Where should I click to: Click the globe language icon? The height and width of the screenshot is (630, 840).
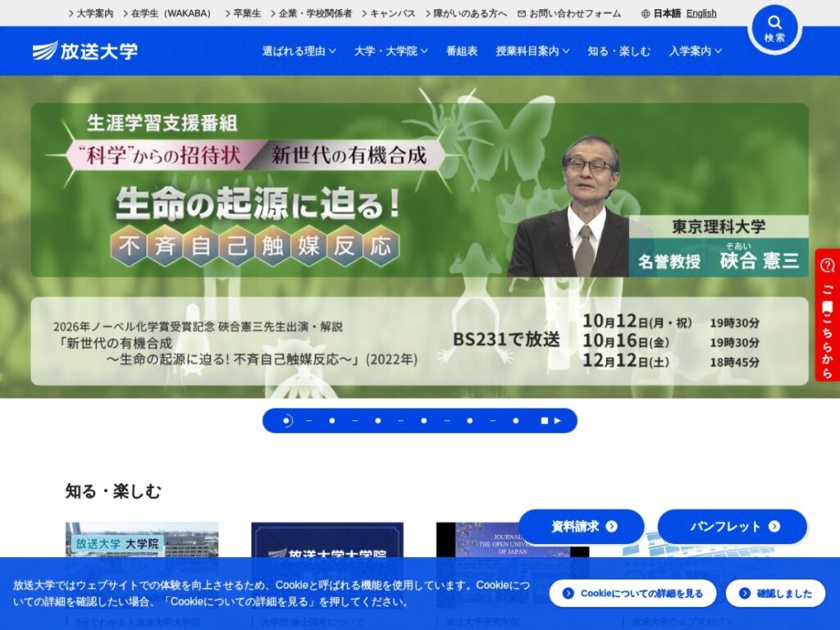pyautogui.click(x=646, y=14)
